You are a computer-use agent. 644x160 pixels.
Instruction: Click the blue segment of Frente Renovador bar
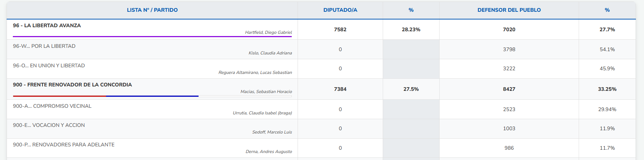point(152,96)
